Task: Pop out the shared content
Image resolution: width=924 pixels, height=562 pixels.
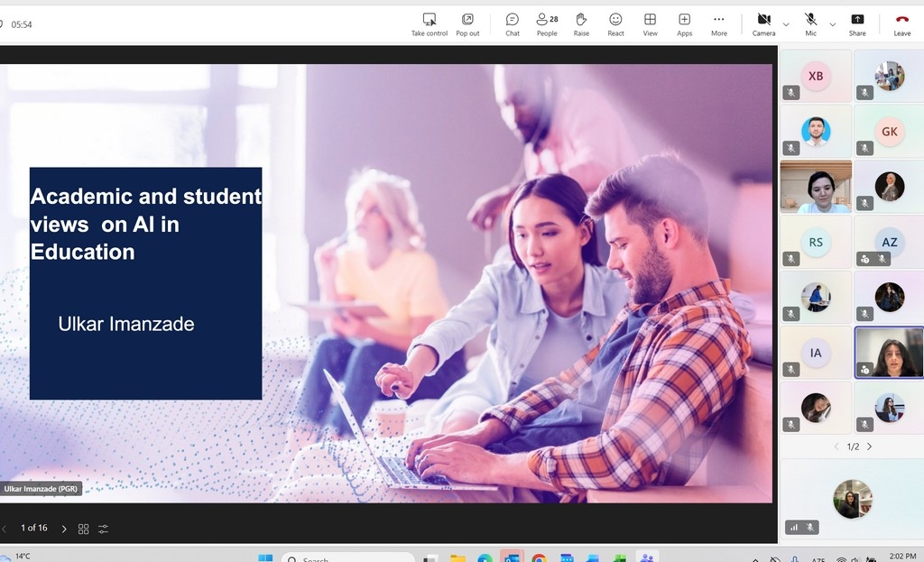Action: tap(467, 24)
